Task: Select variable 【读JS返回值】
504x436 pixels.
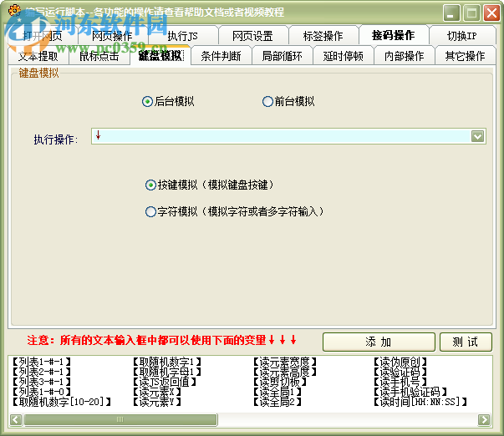Action: 165,382
